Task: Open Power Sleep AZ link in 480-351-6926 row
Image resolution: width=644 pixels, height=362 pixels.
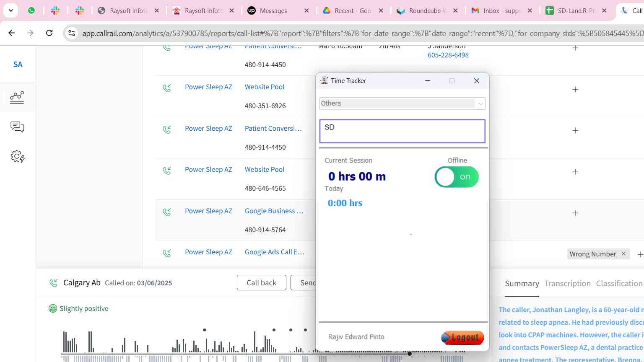Action: (208, 87)
